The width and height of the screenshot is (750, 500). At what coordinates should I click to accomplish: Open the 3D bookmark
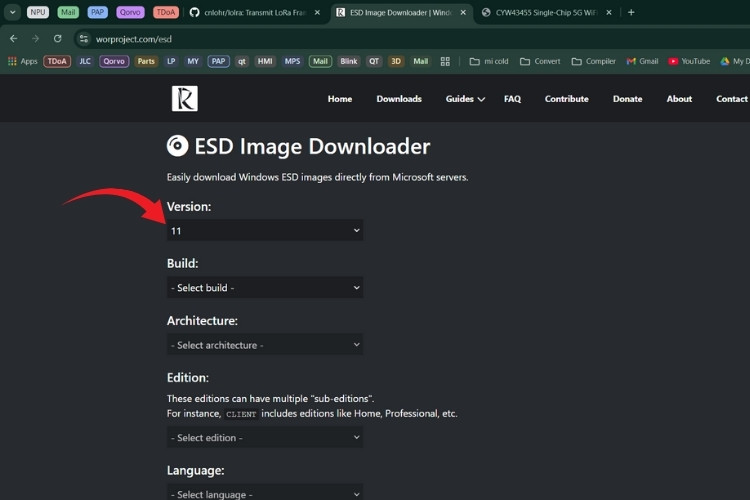point(396,61)
